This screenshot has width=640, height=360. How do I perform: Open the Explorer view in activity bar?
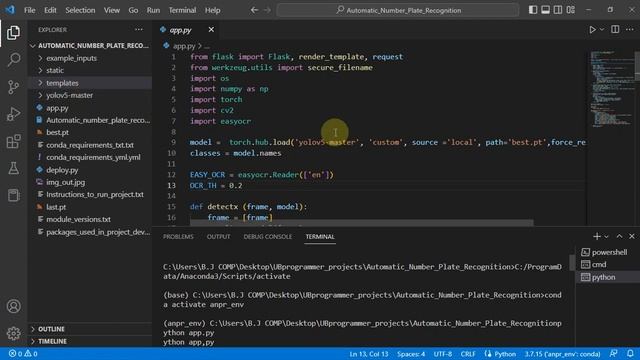click(x=13, y=33)
